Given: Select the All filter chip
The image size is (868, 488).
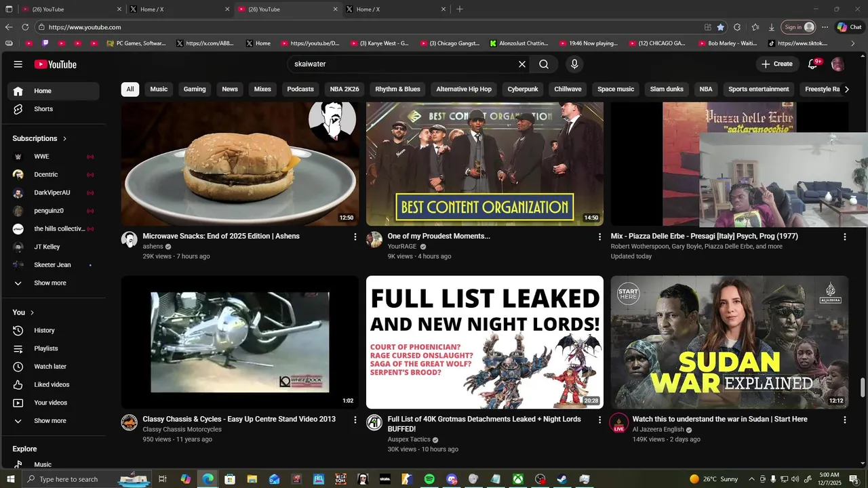Looking at the screenshot, I should [130, 89].
